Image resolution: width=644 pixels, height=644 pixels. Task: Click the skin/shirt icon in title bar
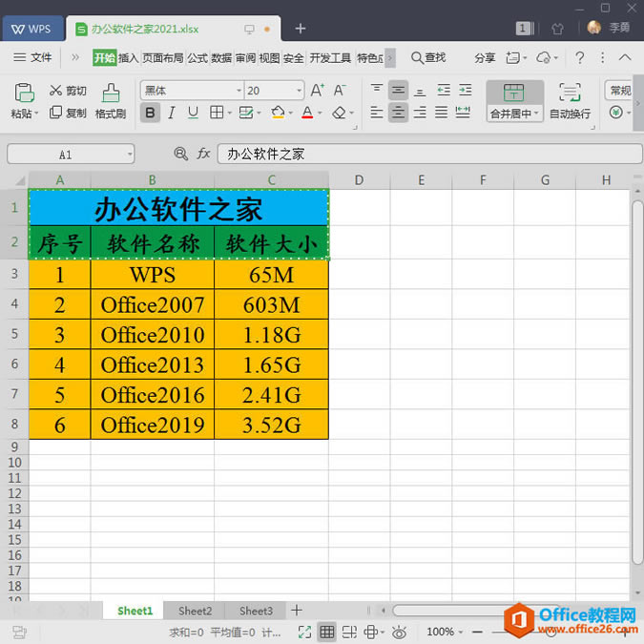coord(557,29)
